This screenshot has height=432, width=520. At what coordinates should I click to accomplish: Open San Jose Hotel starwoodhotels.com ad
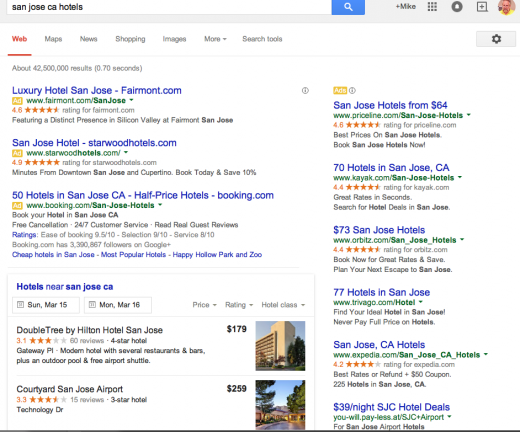[94, 143]
